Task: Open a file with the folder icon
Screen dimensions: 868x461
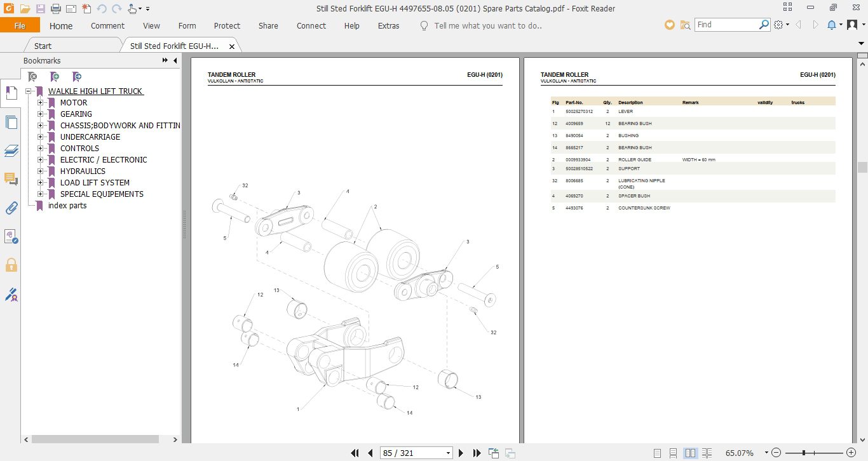Action: (x=25, y=9)
